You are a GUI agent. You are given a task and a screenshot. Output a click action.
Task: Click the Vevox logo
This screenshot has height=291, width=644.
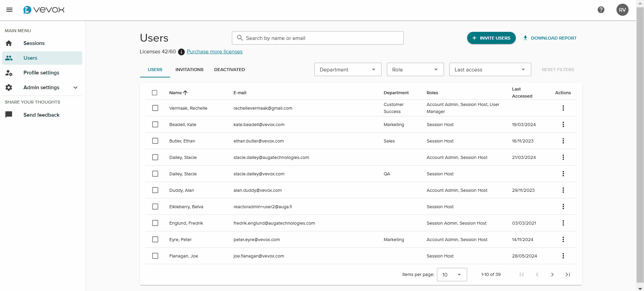point(44,10)
